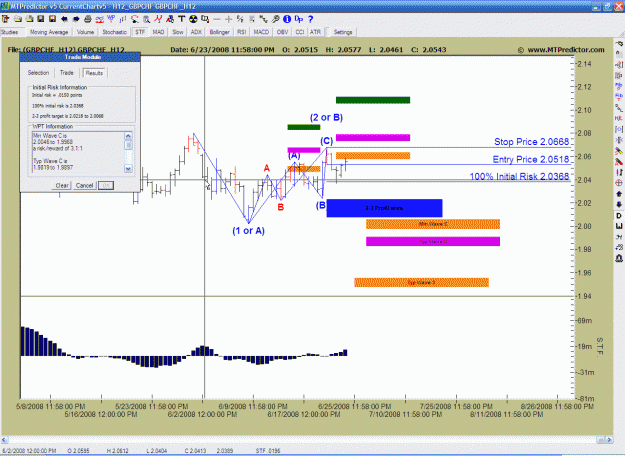Open the Selection tab in Trade Module
Image resolution: width=625 pixels, height=456 pixels.
tap(38, 73)
